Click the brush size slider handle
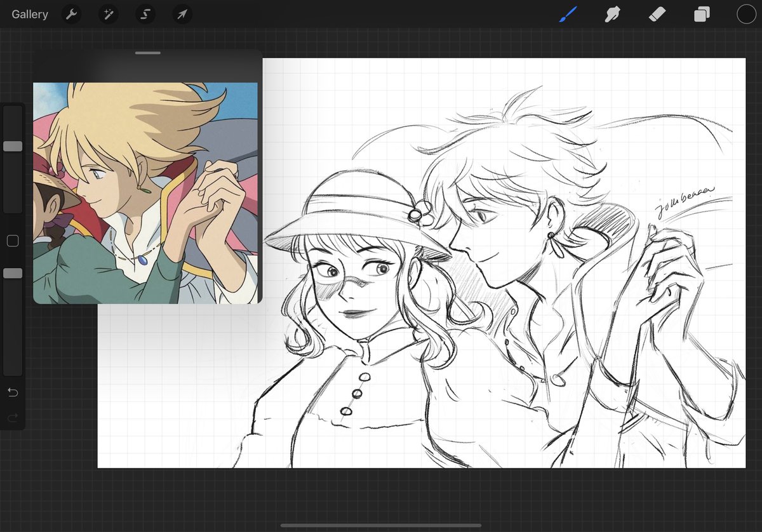The image size is (762, 532). (13, 146)
